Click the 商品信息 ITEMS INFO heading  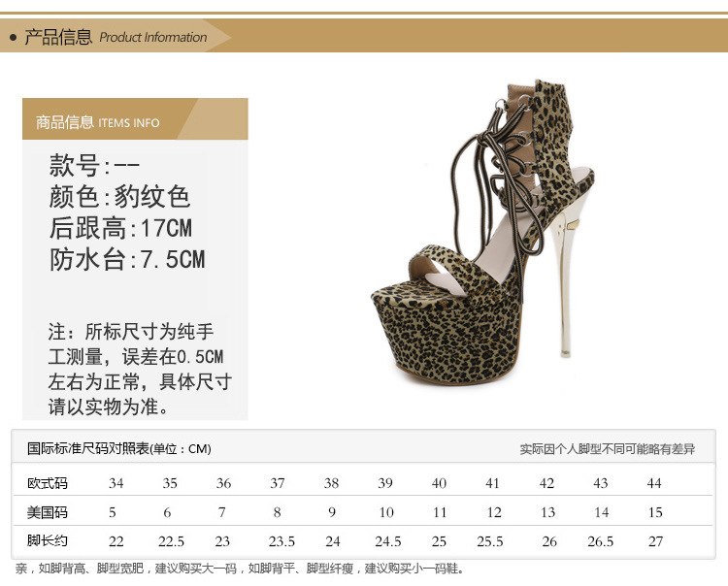pyautogui.click(x=97, y=122)
